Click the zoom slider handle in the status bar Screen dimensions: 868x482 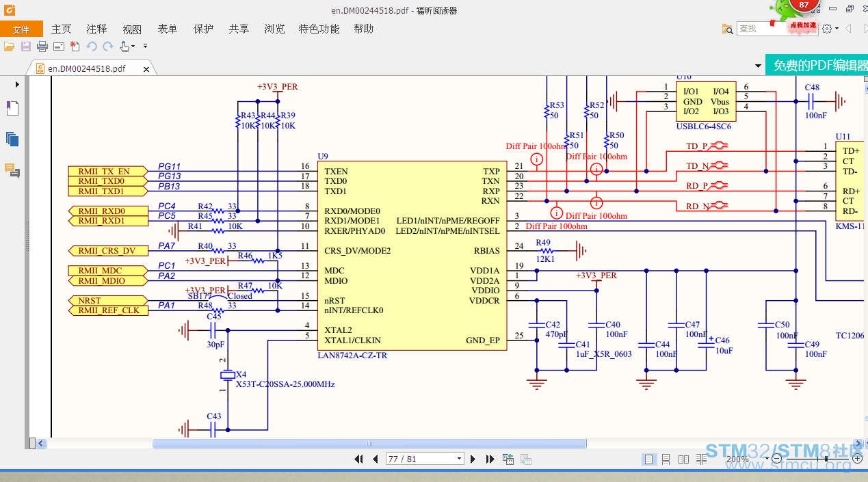pos(826,459)
